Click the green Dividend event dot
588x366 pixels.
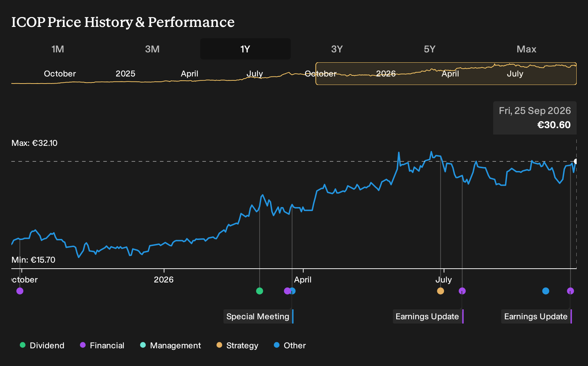[x=259, y=291]
